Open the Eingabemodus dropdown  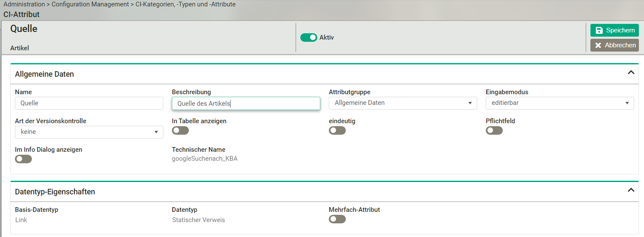pyautogui.click(x=559, y=103)
